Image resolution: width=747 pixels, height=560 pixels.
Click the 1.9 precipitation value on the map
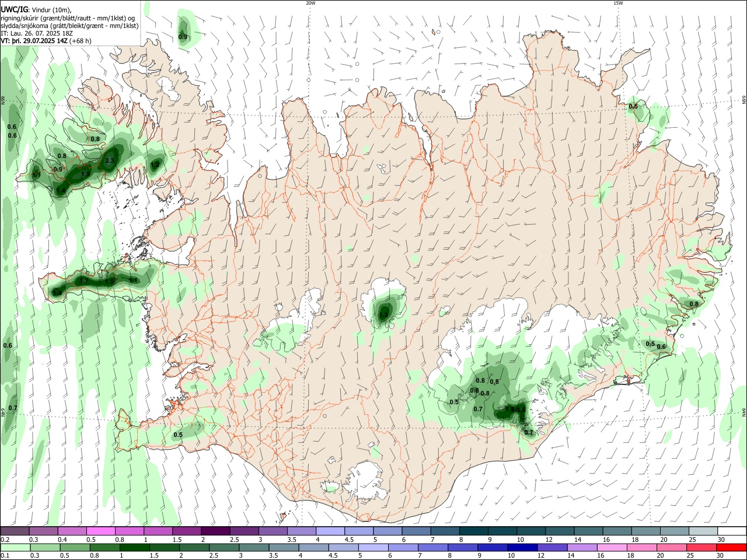pos(85,174)
